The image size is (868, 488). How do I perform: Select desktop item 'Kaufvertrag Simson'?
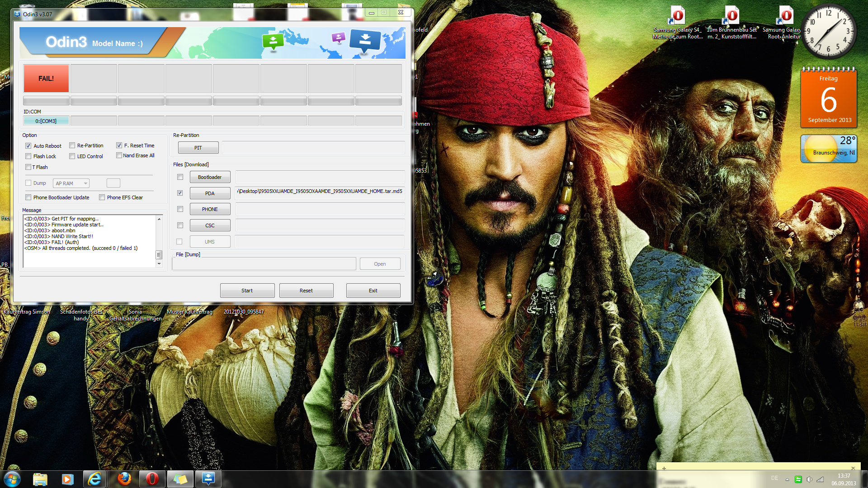pyautogui.click(x=27, y=312)
